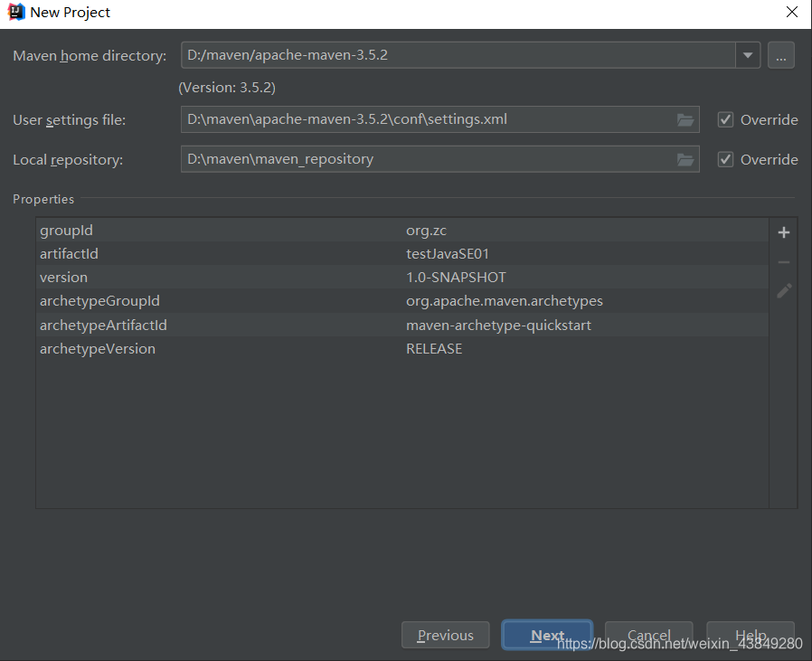Browse for user settings file folder icon
The image size is (812, 661).
coord(685,120)
